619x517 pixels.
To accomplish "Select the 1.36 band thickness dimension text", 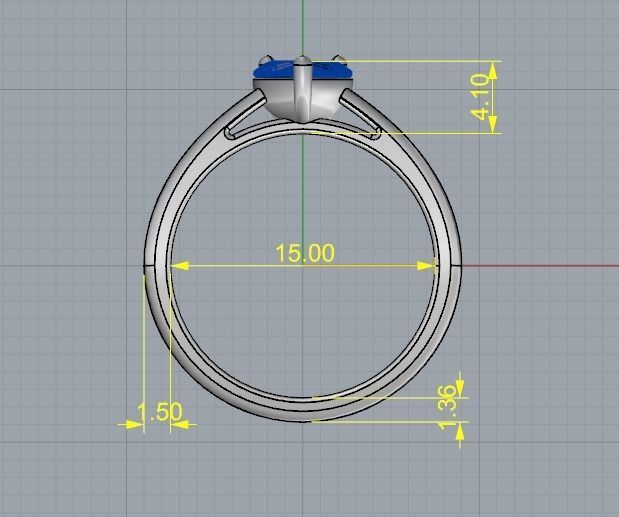I will 448,408.
